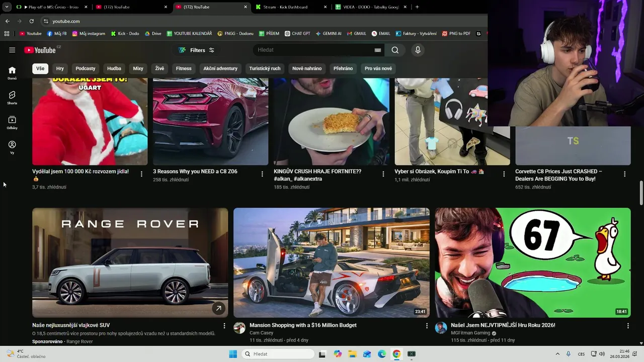Open the Range Rover ad thumbnail
Screen dimensions: 644x362
(x=130, y=262)
